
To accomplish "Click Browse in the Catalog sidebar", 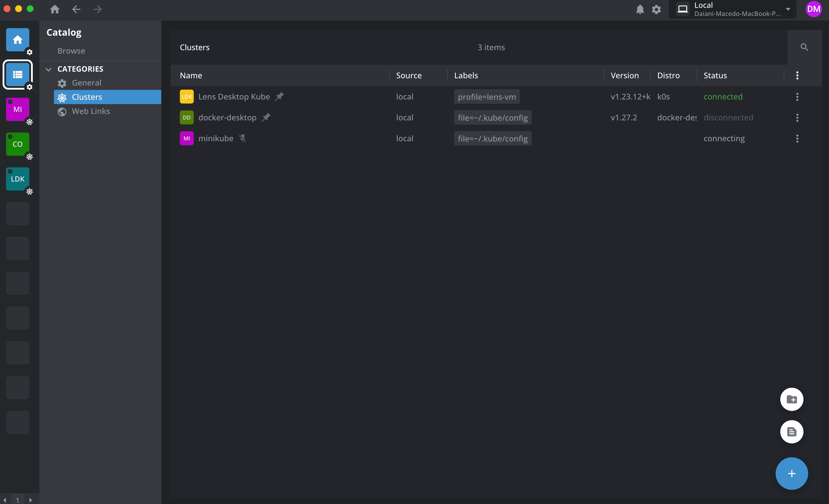I will (71, 51).
